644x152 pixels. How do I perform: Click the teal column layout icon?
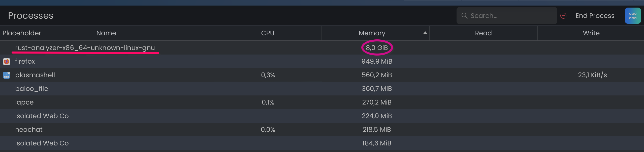coord(633,15)
